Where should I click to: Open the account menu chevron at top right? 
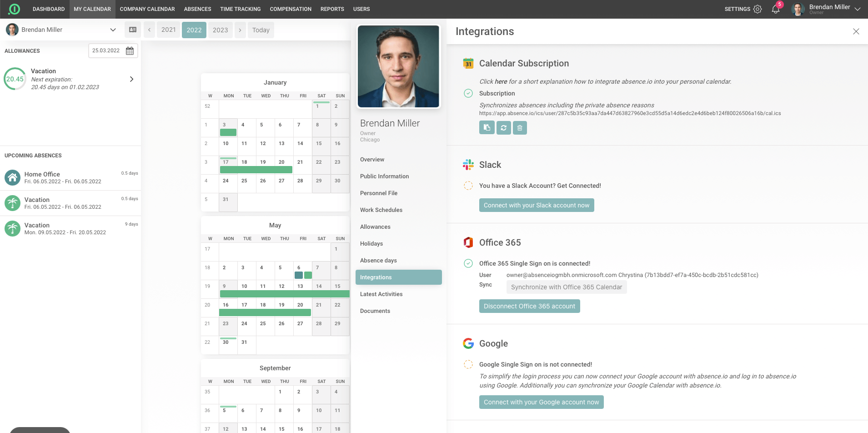point(858,9)
